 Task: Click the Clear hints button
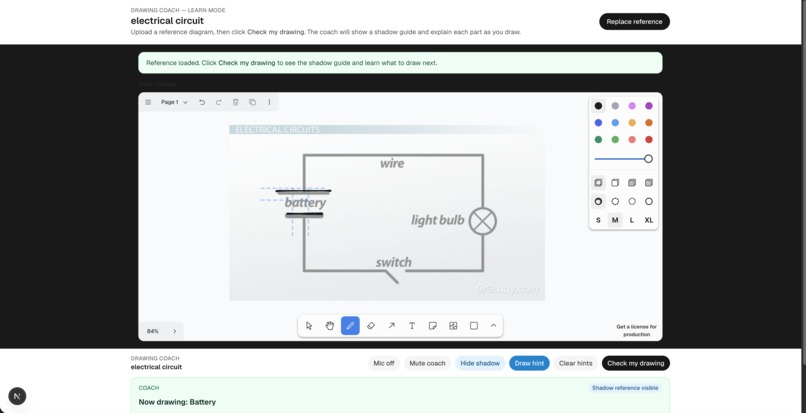click(x=575, y=363)
